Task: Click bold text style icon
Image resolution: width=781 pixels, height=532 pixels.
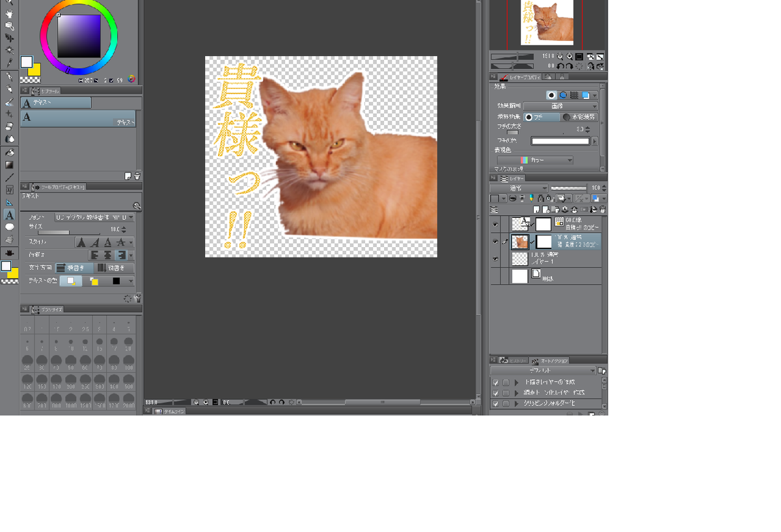Action: [x=81, y=242]
